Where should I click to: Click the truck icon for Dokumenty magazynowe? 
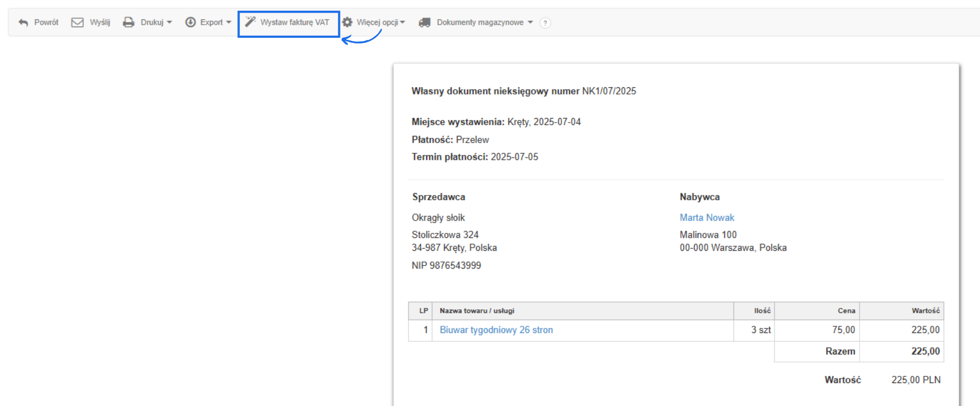coord(425,22)
